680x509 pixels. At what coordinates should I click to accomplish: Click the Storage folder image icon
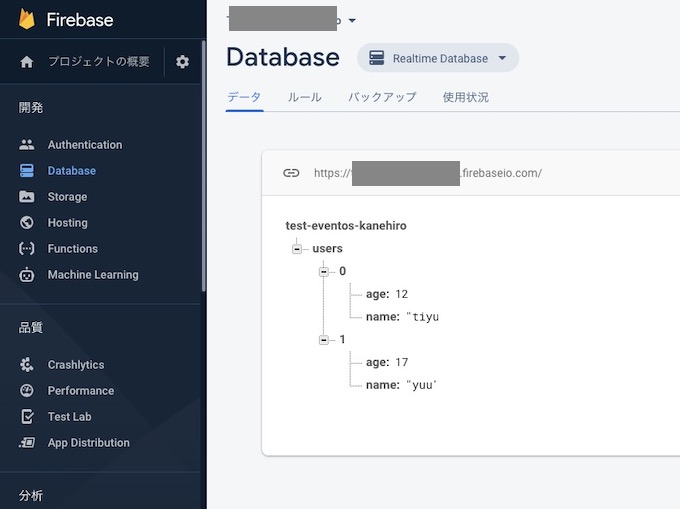26,197
